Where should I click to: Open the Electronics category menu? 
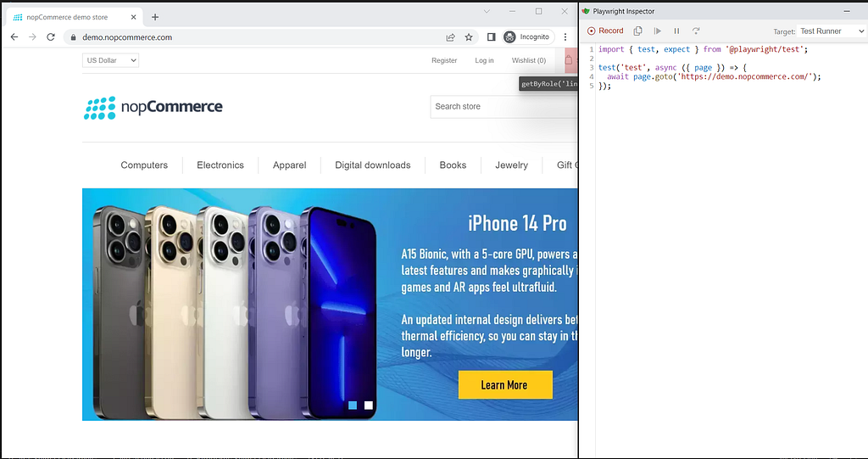click(x=220, y=165)
